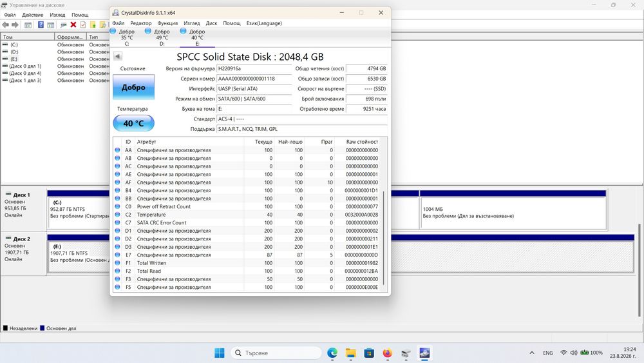
Task: Click the Wi-Fi tray icon
Action: tap(564, 353)
